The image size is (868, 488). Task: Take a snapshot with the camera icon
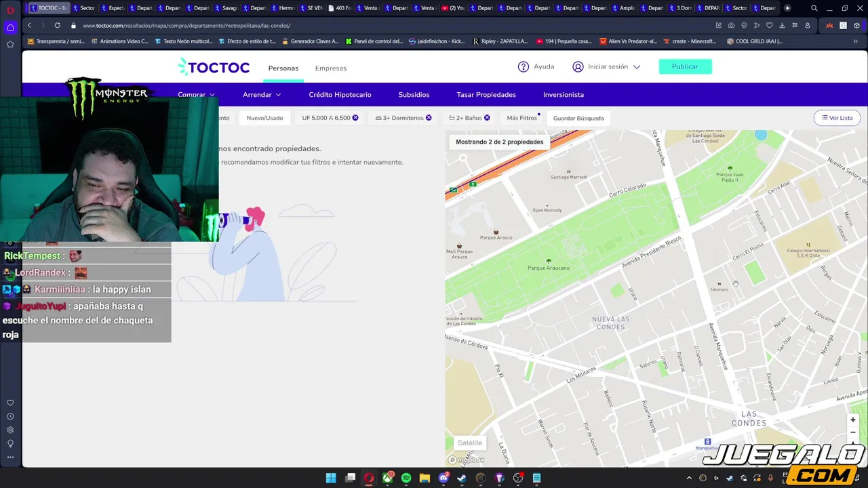[731, 25]
